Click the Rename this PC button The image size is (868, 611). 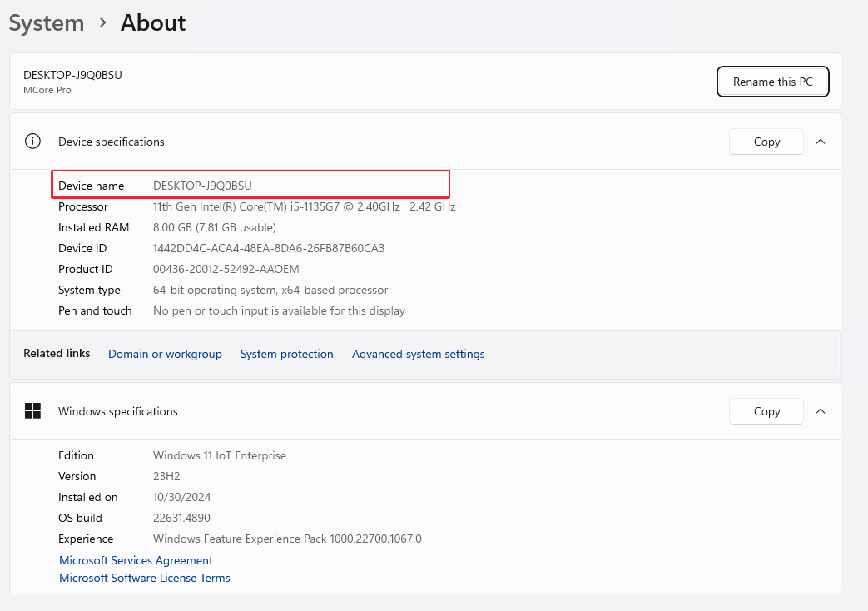[773, 82]
